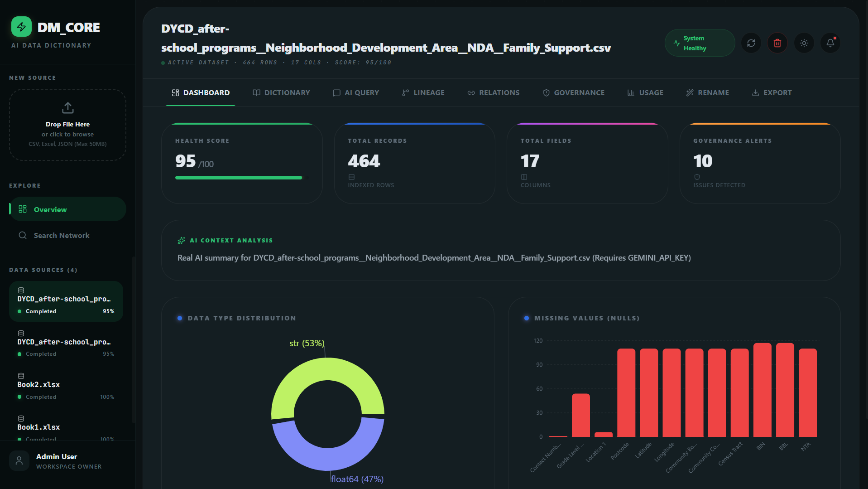Screen dimensions: 868x489
Task: Switch to the Dictionary tab
Action: coord(281,92)
